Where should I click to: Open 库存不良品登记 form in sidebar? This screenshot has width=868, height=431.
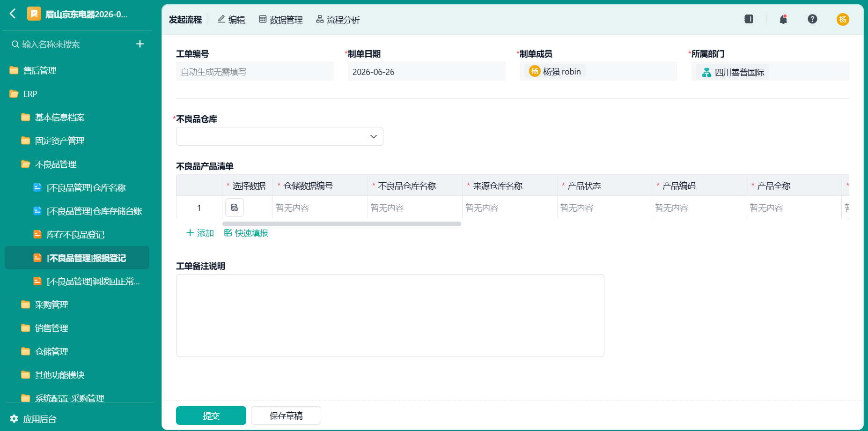pyautogui.click(x=75, y=234)
